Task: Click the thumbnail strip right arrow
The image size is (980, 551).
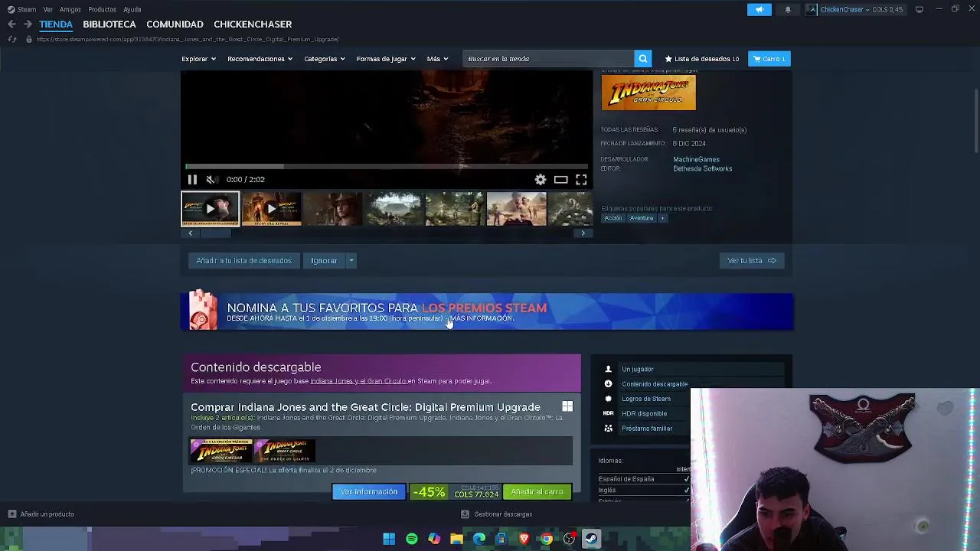Action: pos(583,233)
